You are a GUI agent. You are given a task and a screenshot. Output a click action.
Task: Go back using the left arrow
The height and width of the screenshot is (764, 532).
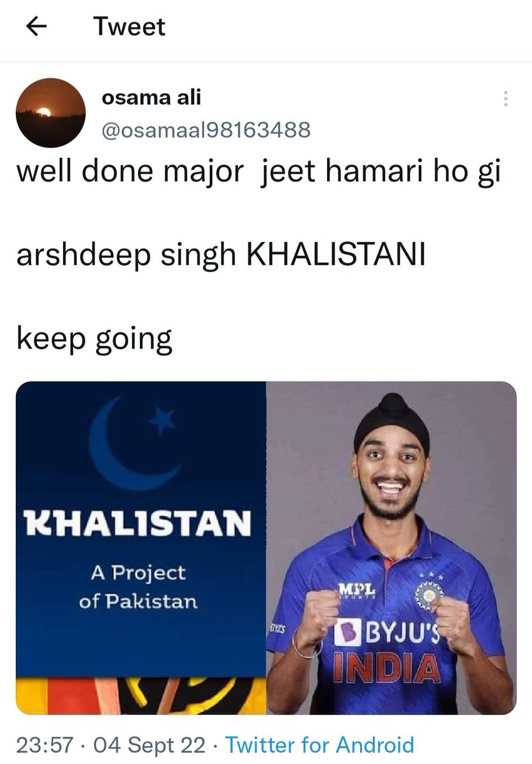[x=36, y=27]
